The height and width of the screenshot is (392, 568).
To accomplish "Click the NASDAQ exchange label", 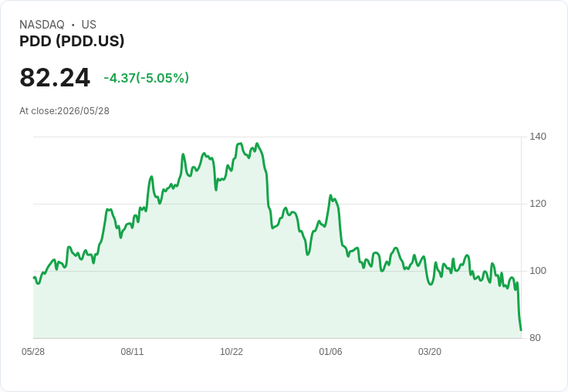I will click(x=42, y=25).
